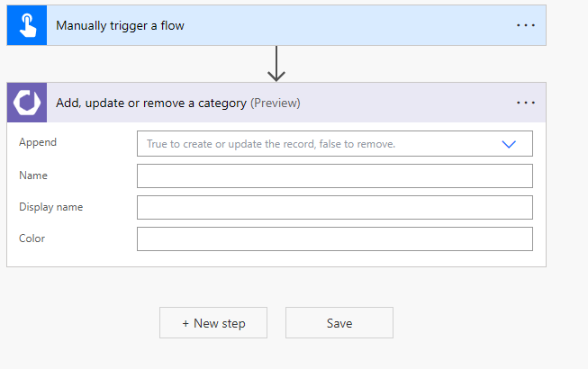
Task: Collapse the Manually trigger a flow card
Action: tap(270, 25)
